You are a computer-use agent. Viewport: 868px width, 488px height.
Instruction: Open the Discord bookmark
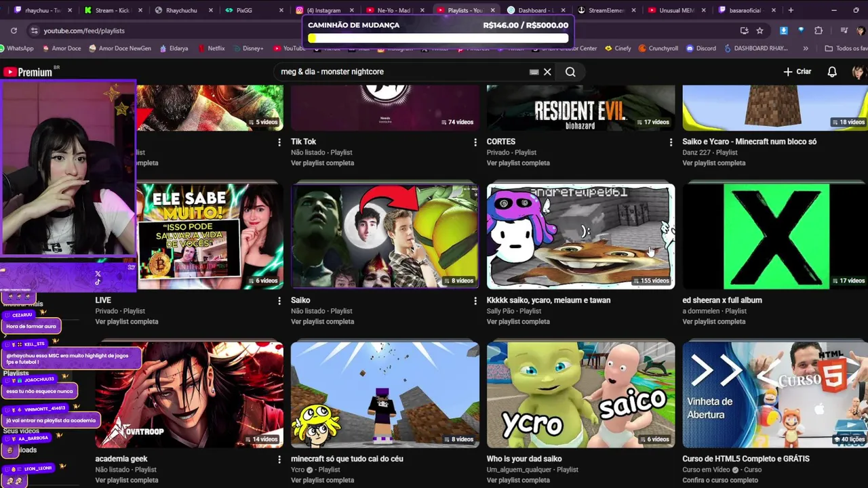(x=701, y=49)
